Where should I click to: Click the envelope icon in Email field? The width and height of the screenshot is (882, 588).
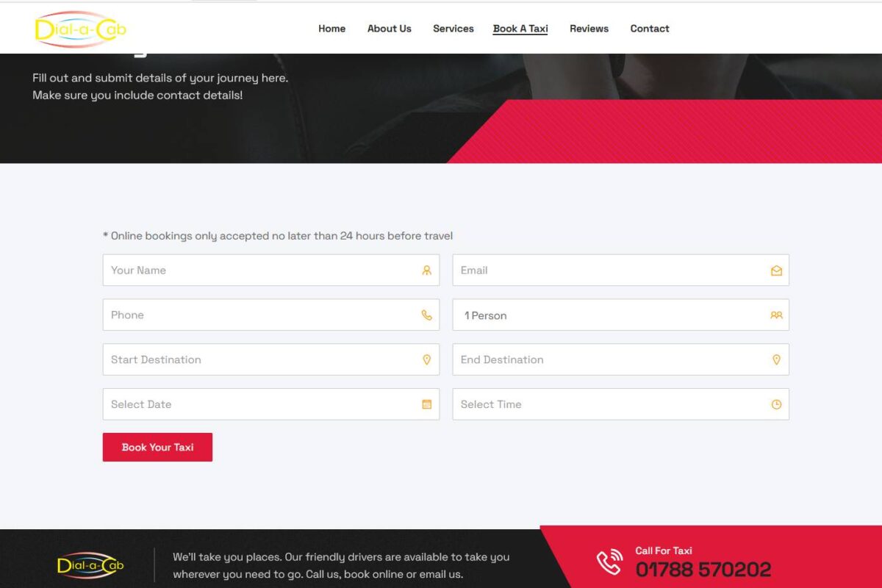pos(776,270)
